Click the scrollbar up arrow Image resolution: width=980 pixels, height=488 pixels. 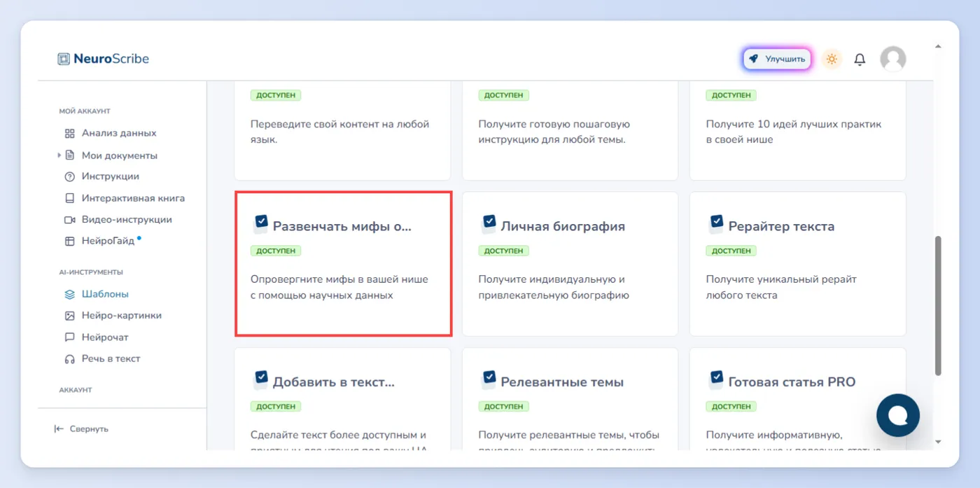[x=938, y=47]
